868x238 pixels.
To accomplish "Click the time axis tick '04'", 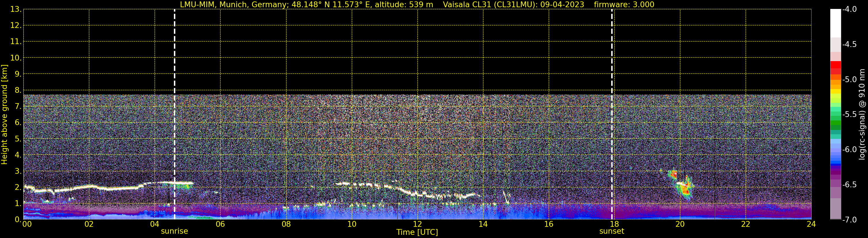I will point(155,224).
